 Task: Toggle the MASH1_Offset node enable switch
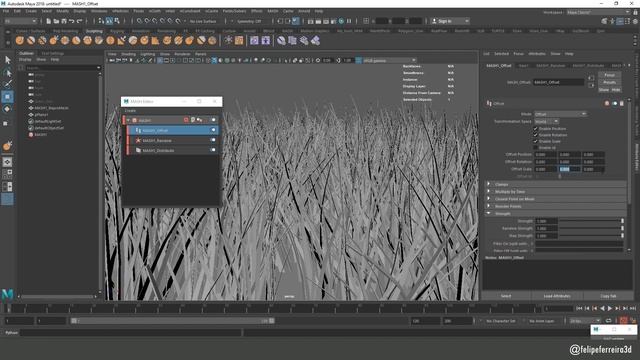tap(213, 130)
